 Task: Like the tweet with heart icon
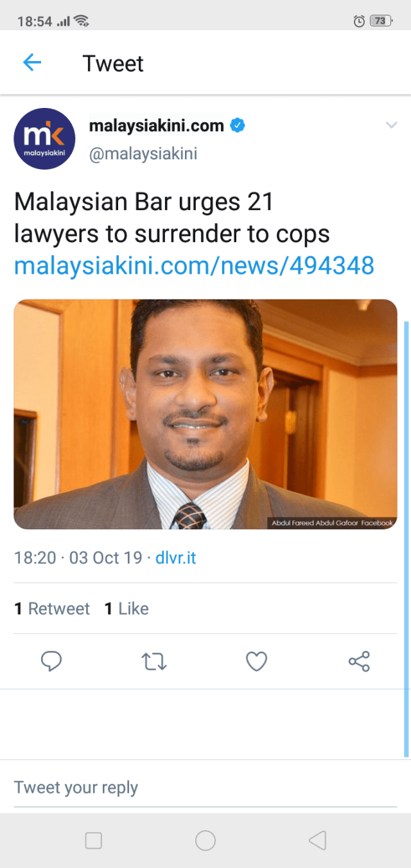pyautogui.click(x=256, y=661)
